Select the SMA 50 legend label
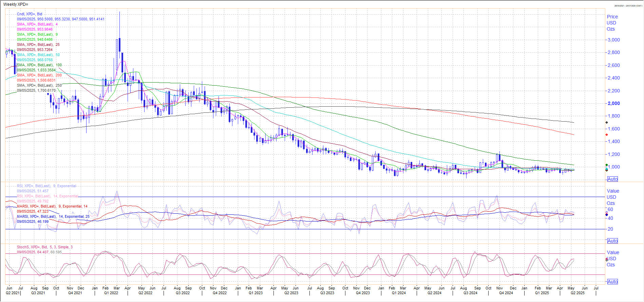The image size is (644, 302). [x=38, y=55]
